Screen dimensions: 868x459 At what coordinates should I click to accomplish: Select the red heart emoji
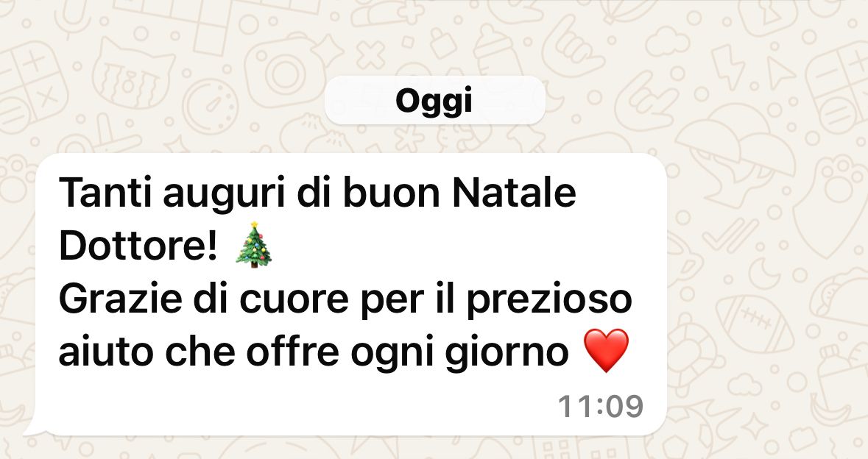[x=606, y=350]
